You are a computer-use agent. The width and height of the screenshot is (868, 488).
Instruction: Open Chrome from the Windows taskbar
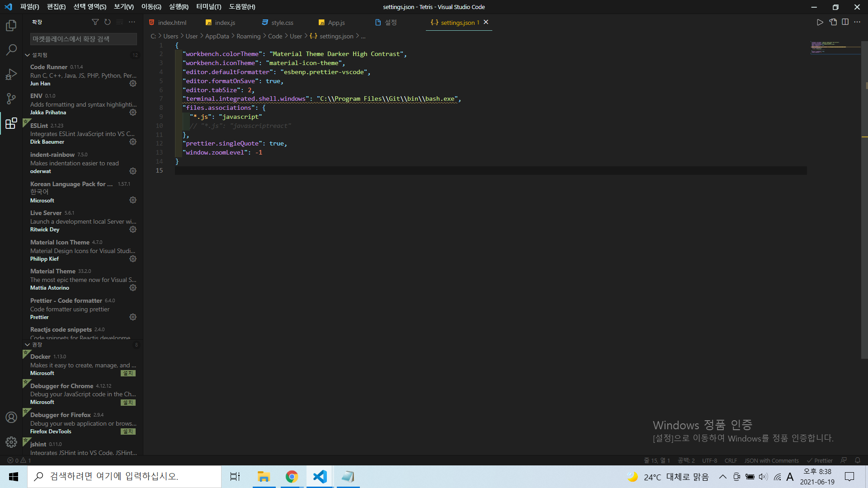pyautogui.click(x=292, y=477)
